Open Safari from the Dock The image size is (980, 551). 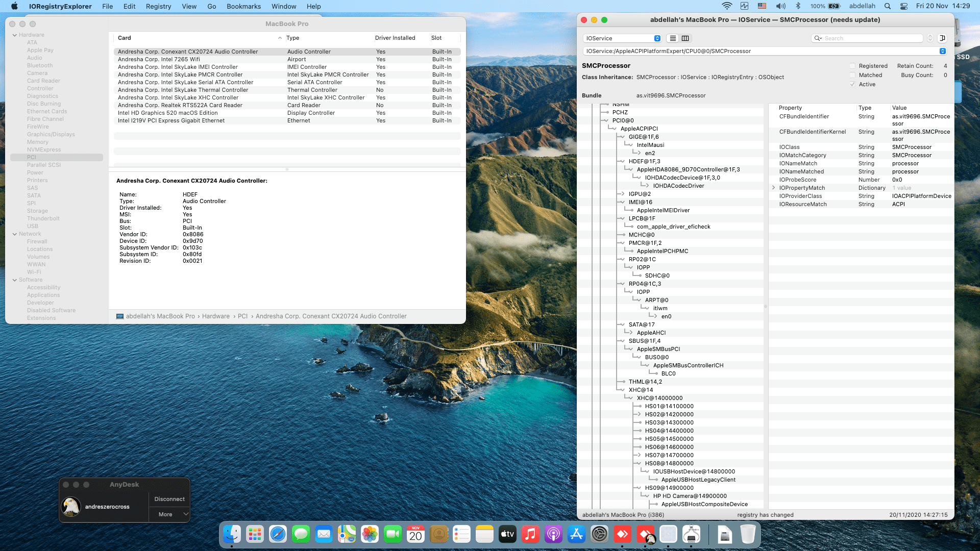(278, 534)
